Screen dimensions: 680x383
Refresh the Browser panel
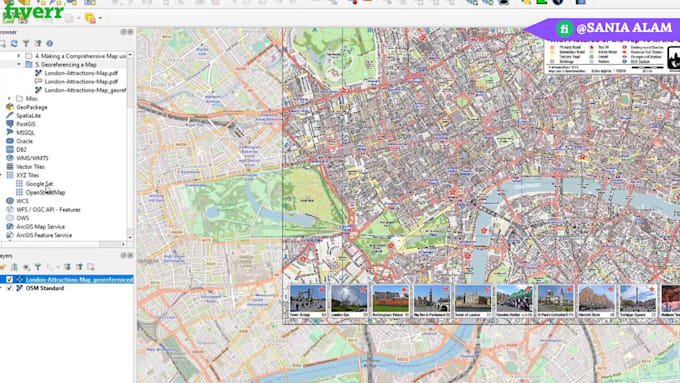coord(14,44)
